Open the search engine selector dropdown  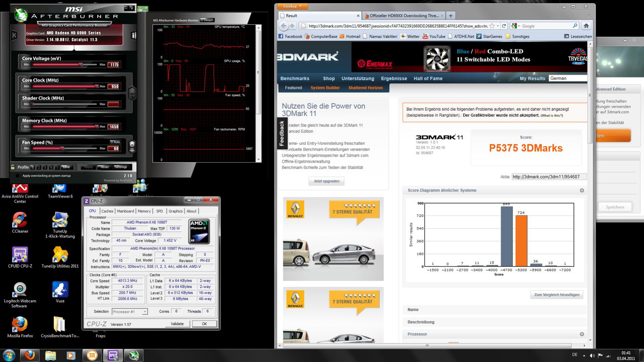(x=515, y=26)
